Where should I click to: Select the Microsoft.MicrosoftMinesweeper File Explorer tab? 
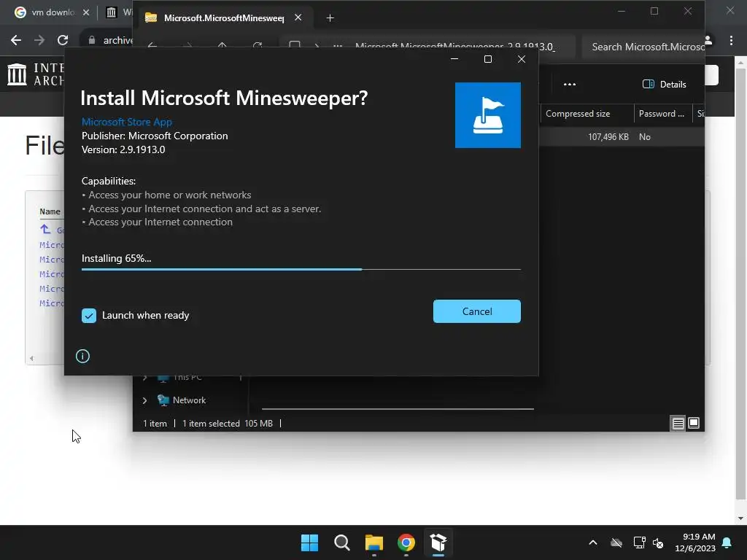pyautogui.click(x=224, y=17)
